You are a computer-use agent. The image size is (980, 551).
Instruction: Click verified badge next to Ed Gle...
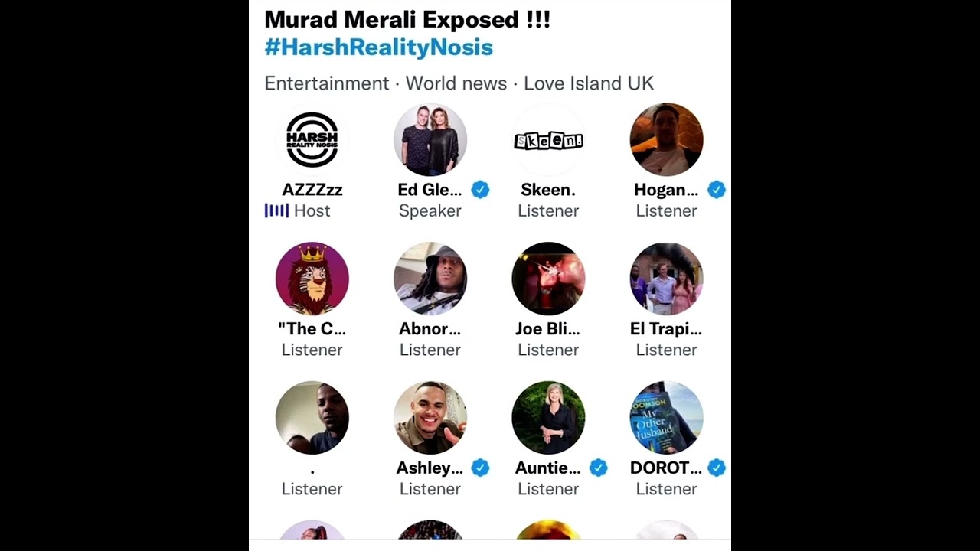coord(480,190)
